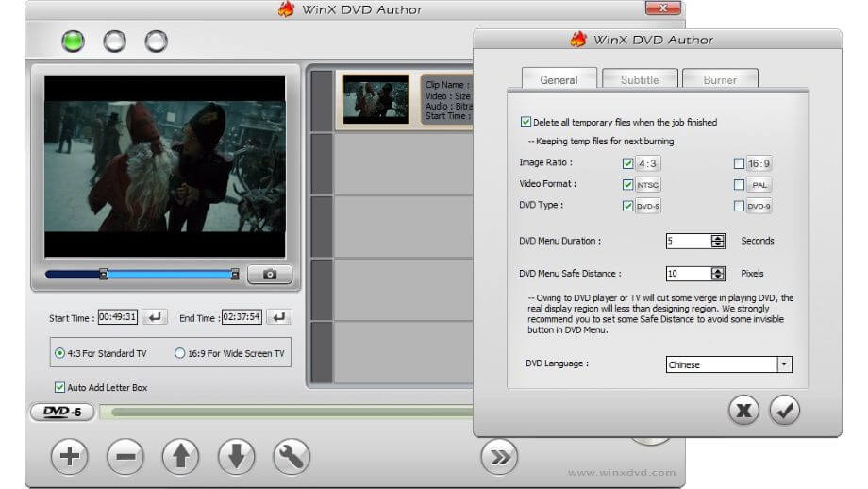Select the video clip thumbnail in the list
The height and width of the screenshot is (489, 868).
pos(376,99)
